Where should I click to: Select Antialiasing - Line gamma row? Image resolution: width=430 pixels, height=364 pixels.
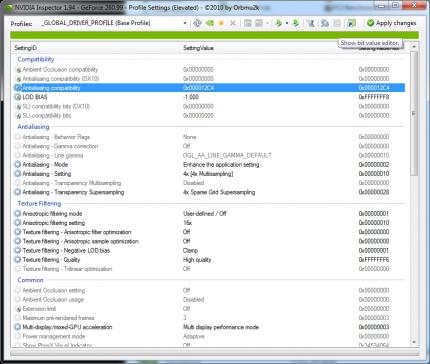tap(209, 155)
